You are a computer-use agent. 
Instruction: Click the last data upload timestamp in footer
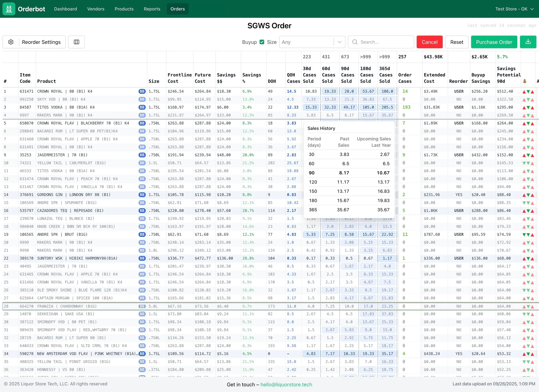coord(494,384)
